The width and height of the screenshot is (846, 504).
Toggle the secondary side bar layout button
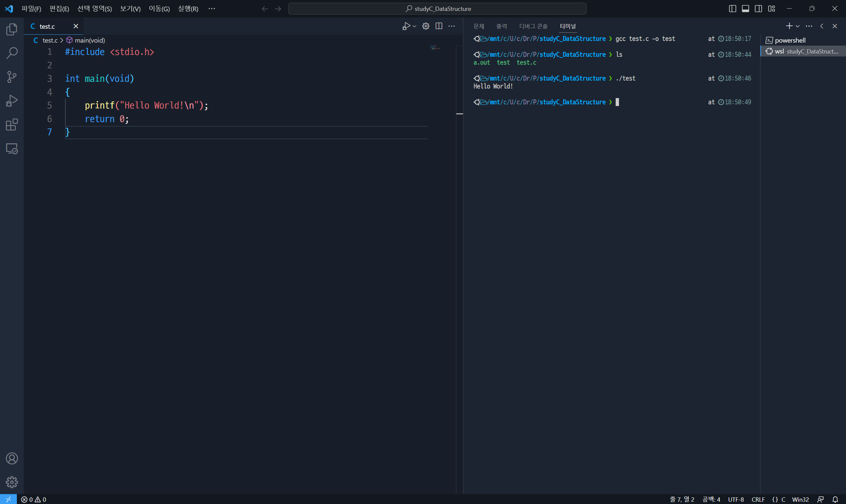(x=758, y=9)
